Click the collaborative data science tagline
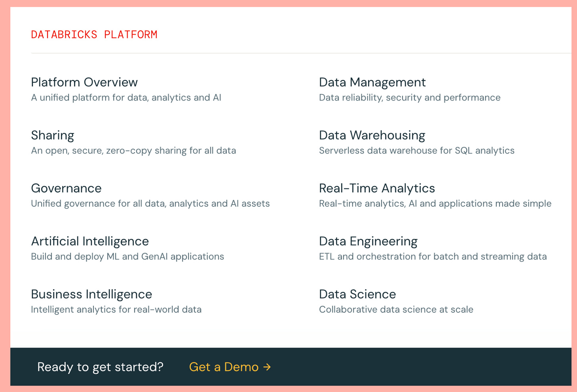The image size is (577, 392). pos(396,310)
